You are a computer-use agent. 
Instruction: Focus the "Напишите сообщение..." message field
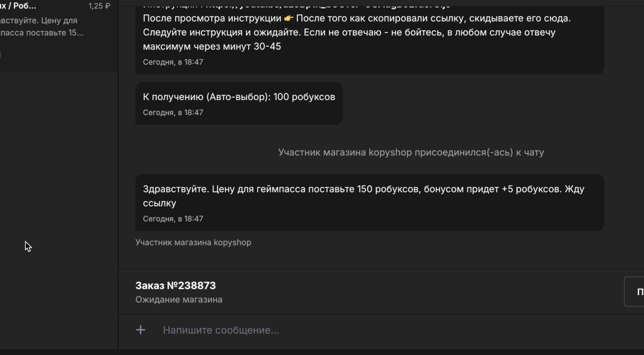click(375, 330)
